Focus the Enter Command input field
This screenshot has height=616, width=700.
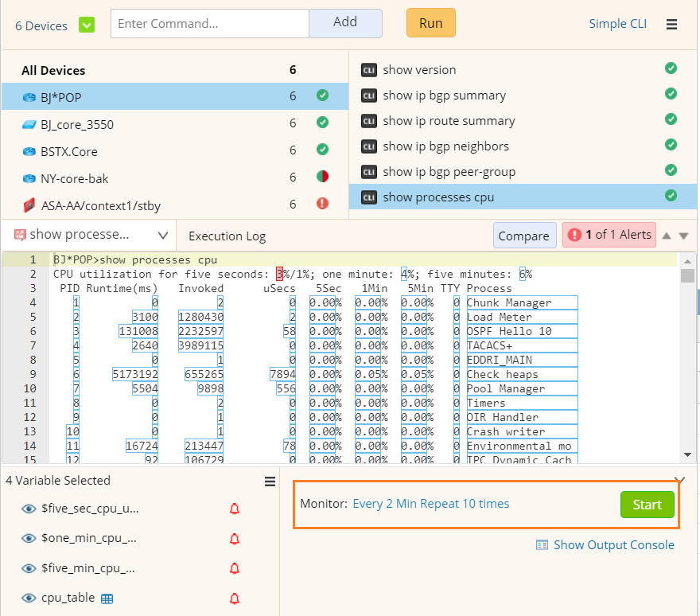point(209,24)
